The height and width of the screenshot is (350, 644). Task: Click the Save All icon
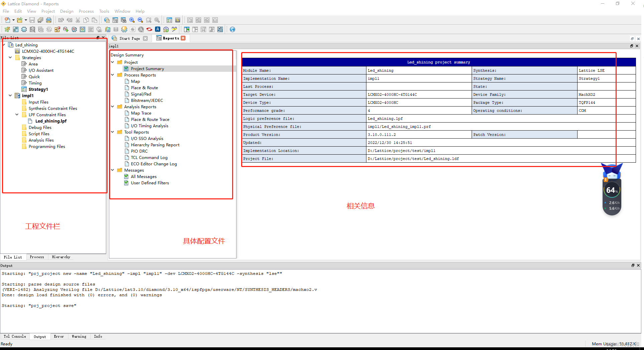40,20
